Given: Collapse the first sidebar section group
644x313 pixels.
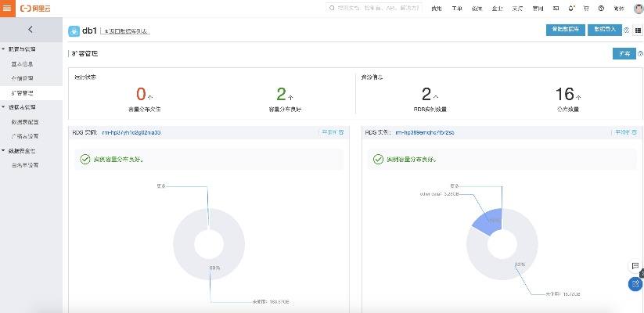Looking at the screenshot, I should 3,49.
